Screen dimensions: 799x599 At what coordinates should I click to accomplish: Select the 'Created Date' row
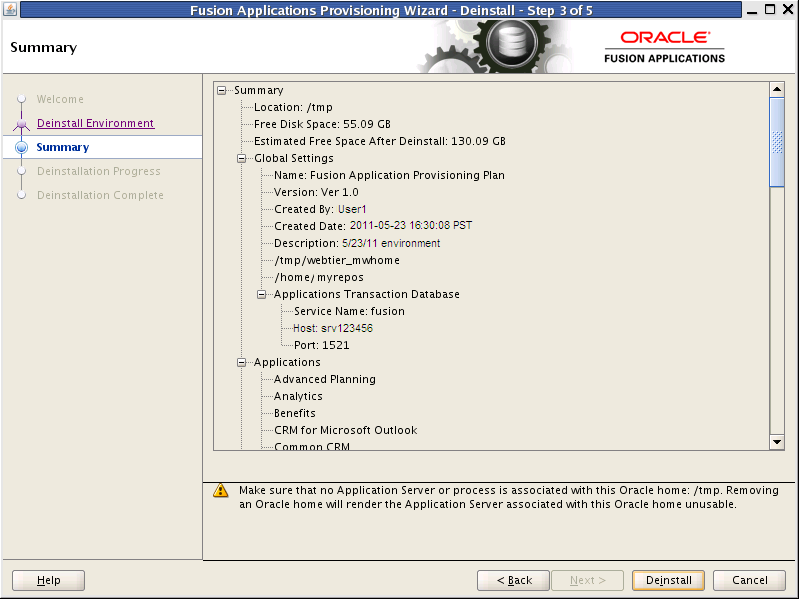click(373, 226)
